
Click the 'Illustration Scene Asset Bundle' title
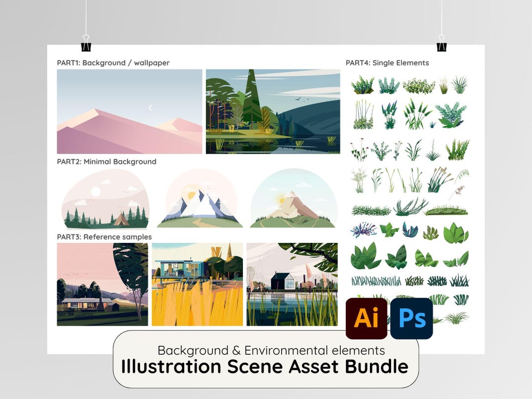point(265,366)
